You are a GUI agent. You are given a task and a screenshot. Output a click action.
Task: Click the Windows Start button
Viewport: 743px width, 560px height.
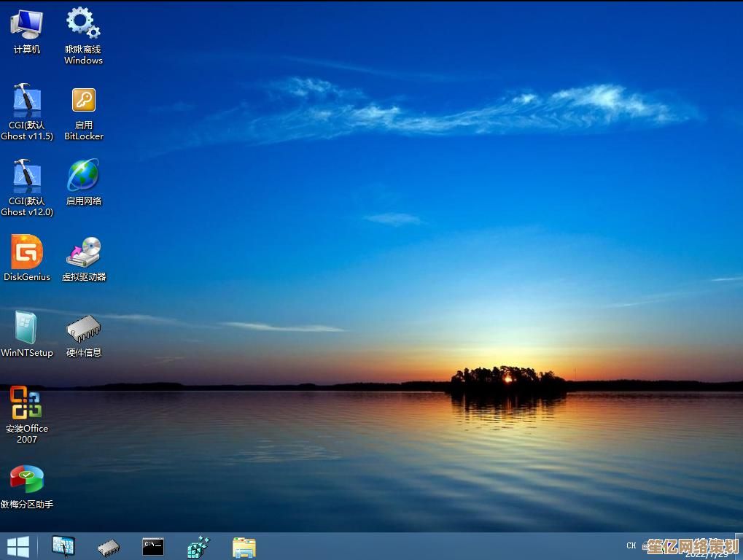point(17,546)
